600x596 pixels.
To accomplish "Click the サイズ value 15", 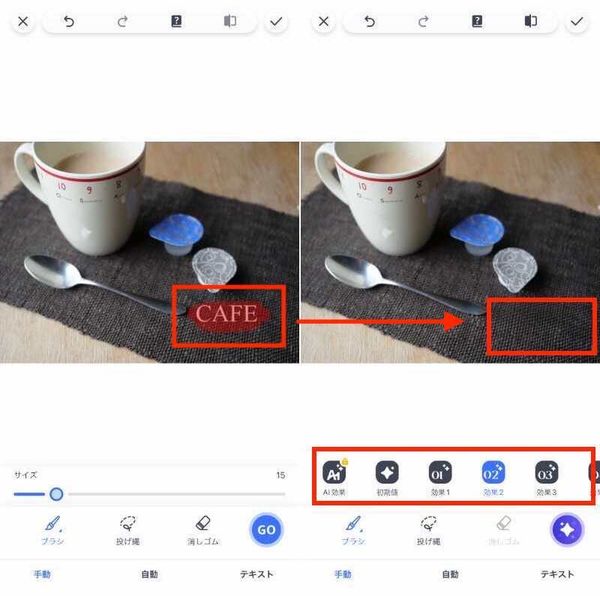I will point(280,475).
